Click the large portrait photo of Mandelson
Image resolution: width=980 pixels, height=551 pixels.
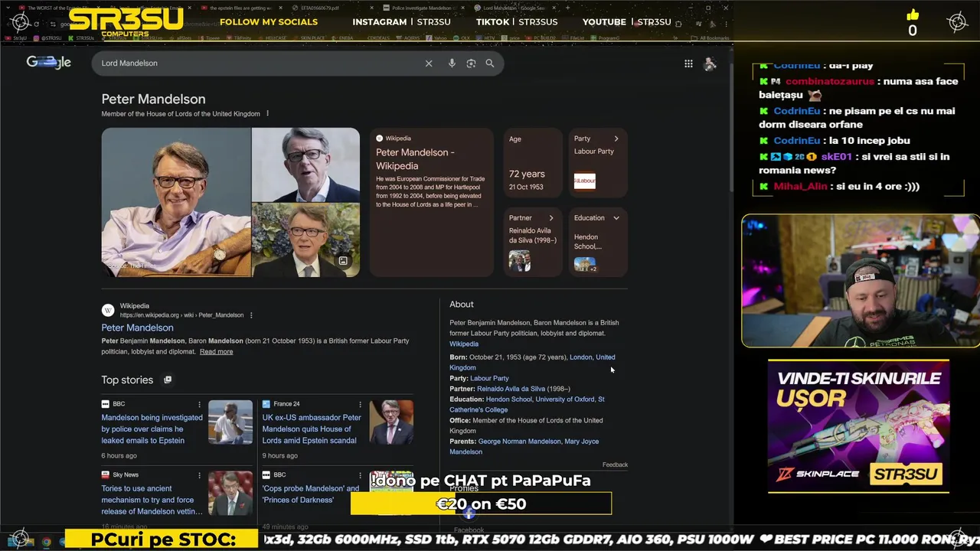(176, 202)
